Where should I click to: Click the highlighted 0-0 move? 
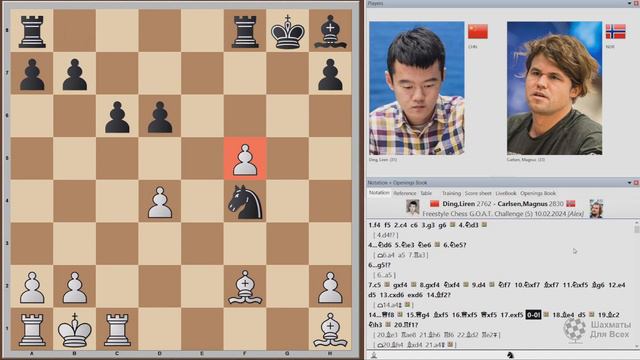click(533, 315)
